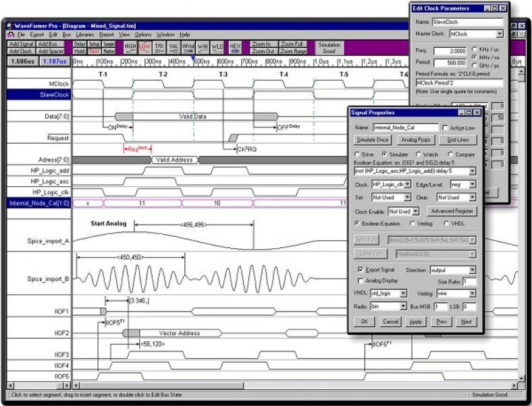Select the VAL valid state button

tap(174, 47)
